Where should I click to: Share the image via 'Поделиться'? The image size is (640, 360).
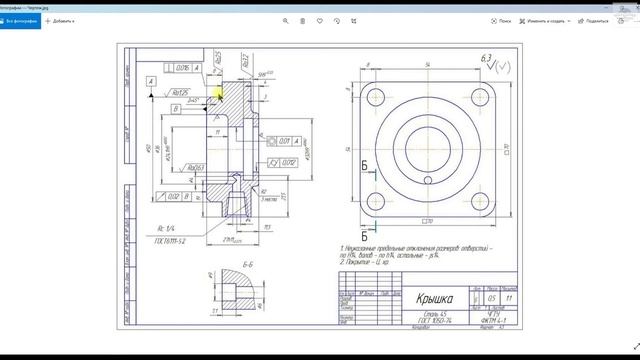pos(593,21)
